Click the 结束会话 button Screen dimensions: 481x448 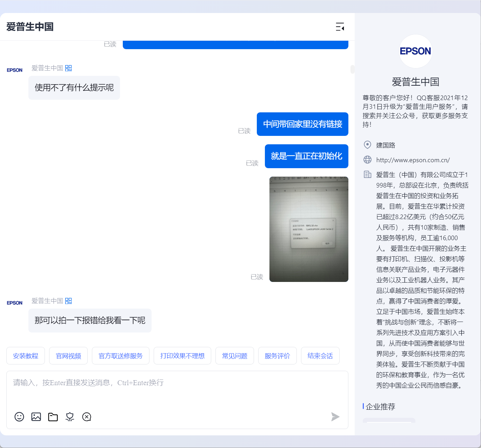320,356
